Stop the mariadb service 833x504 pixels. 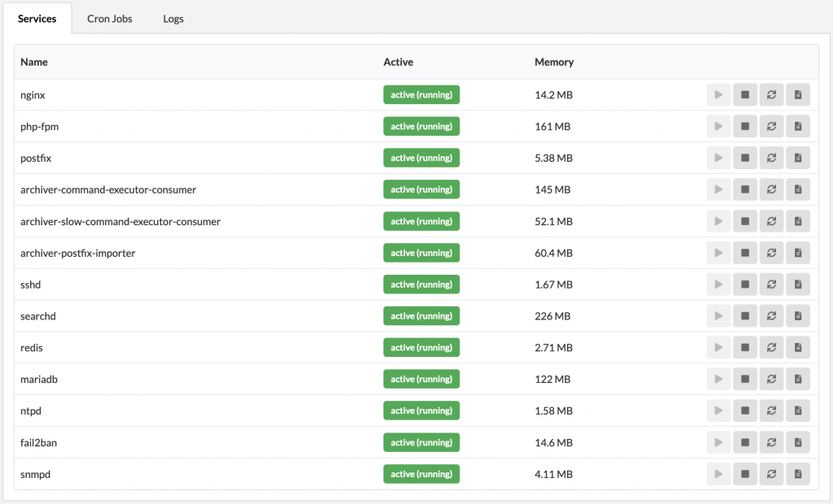pos(745,379)
